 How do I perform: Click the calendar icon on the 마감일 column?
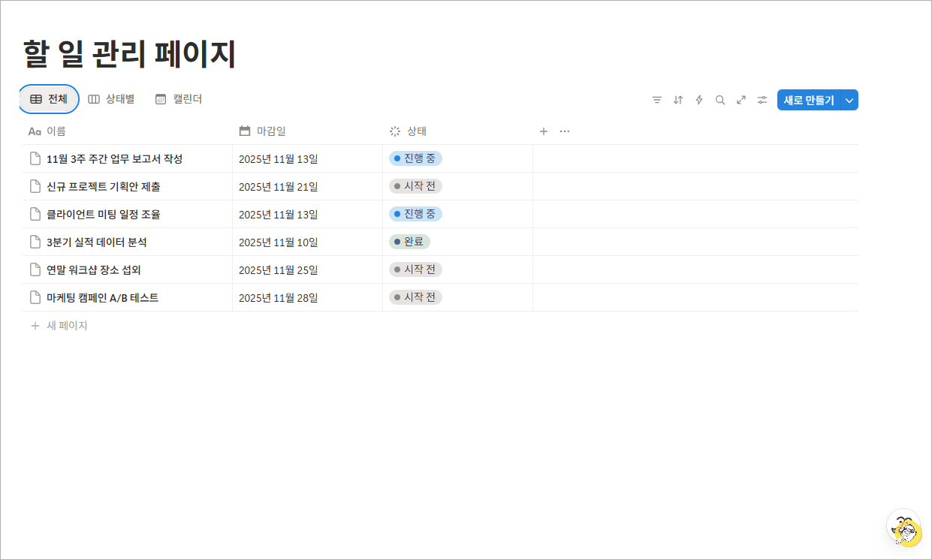click(244, 131)
